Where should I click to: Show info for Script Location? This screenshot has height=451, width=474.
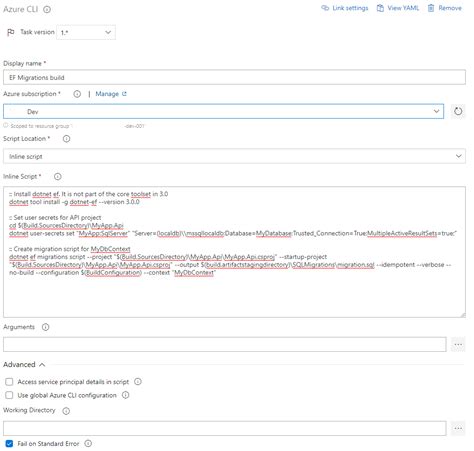(x=66, y=139)
